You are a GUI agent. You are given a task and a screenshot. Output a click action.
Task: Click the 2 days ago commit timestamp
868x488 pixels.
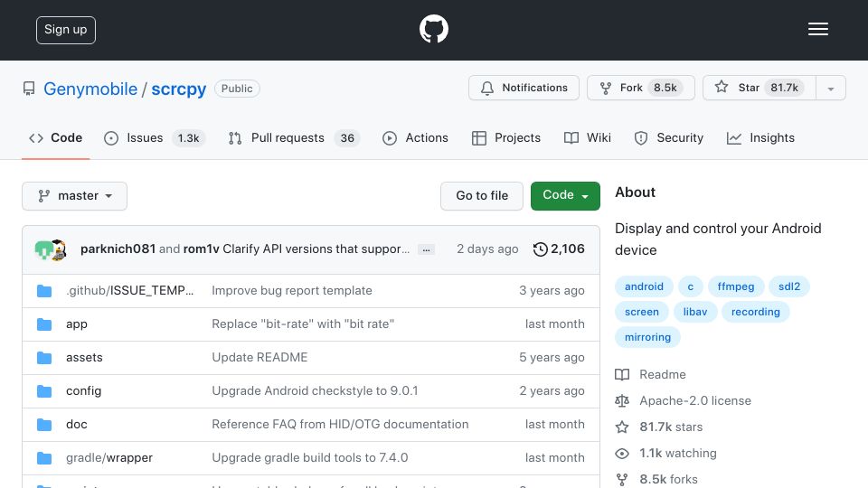click(487, 249)
